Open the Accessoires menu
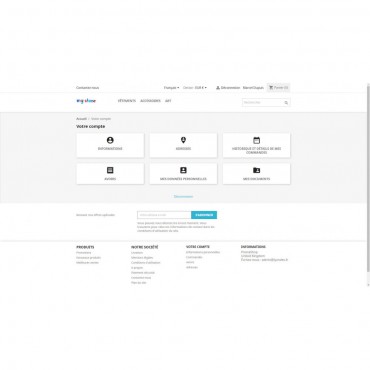This screenshot has width=370, height=370. coord(150,101)
